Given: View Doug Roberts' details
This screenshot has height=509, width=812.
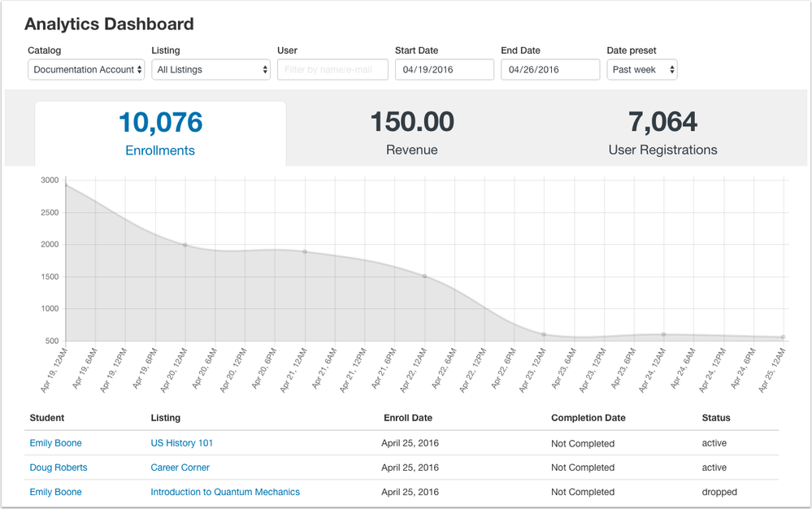Looking at the screenshot, I should click(x=59, y=468).
